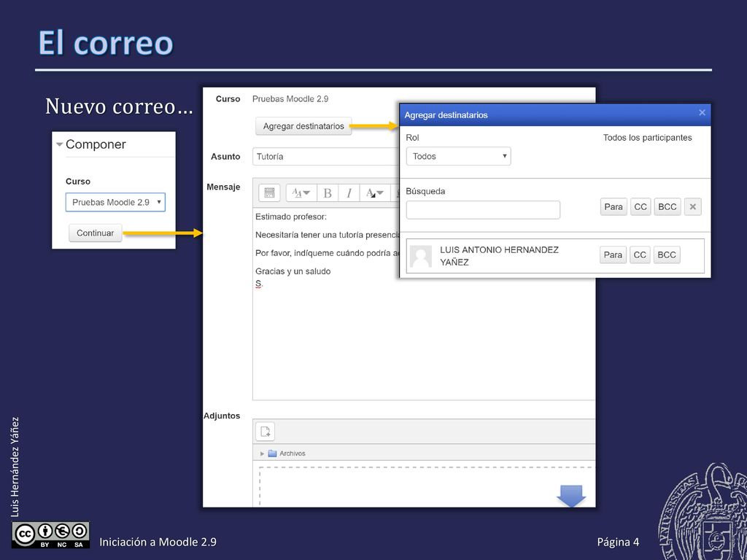Close the Agregar destinatarios dialog
Image resolution: width=747 pixels, height=560 pixels.
pos(703,113)
